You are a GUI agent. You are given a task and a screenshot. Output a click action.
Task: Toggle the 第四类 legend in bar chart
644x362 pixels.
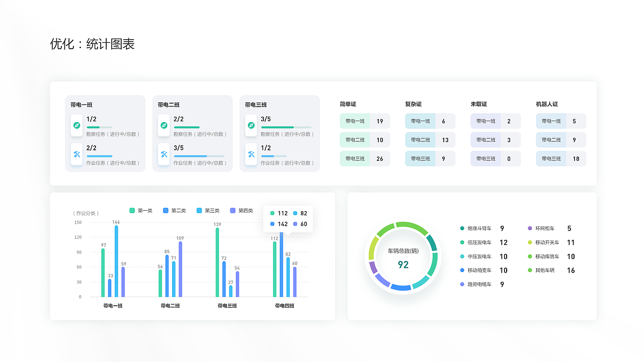click(x=242, y=211)
